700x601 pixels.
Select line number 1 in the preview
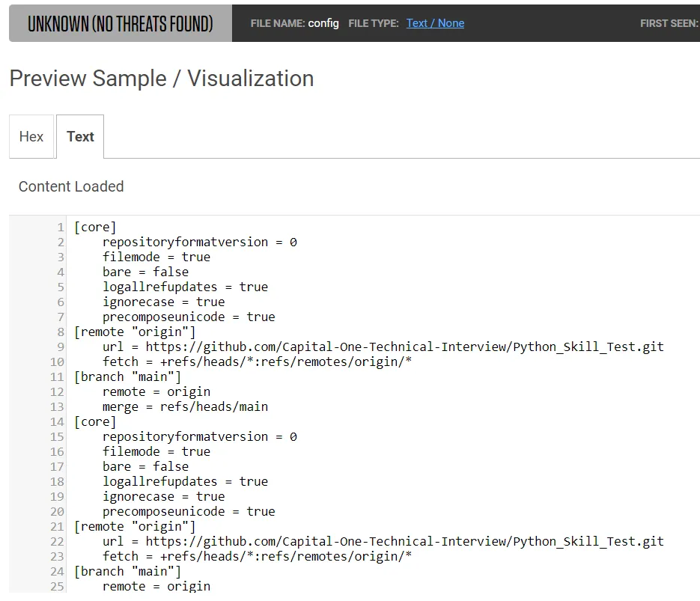coord(60,227)
